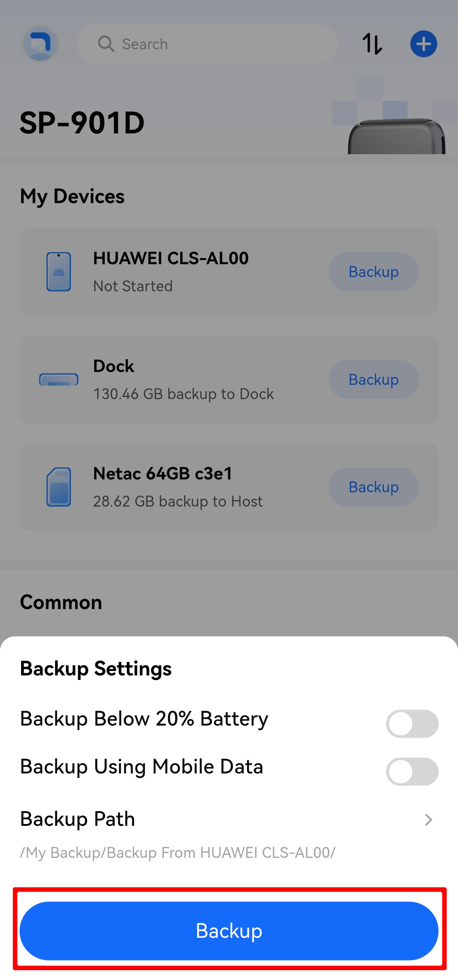458x980 pixels.
Task: Open Backup Path chevron arrow
Action: pos(428,820)
